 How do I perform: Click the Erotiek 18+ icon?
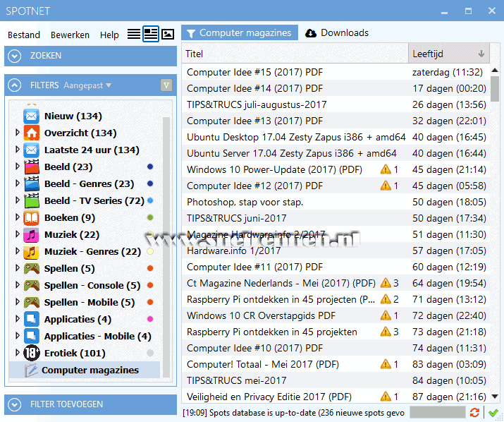[32, 353]
